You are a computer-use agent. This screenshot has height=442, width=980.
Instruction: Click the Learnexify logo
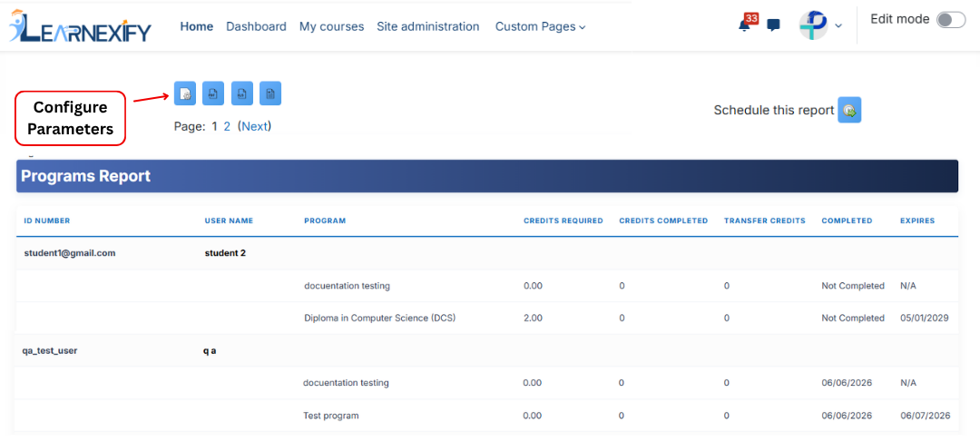point(79,25)
